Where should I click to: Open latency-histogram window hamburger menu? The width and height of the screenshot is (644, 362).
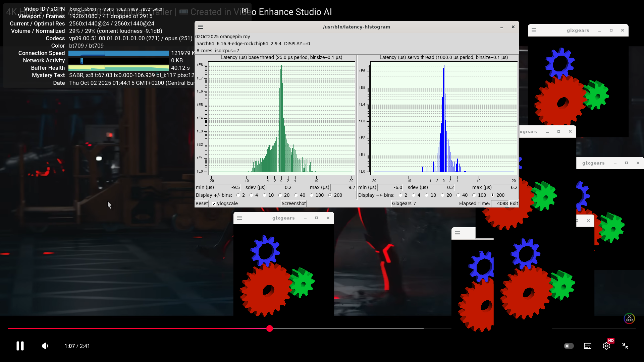click(201, 27)
